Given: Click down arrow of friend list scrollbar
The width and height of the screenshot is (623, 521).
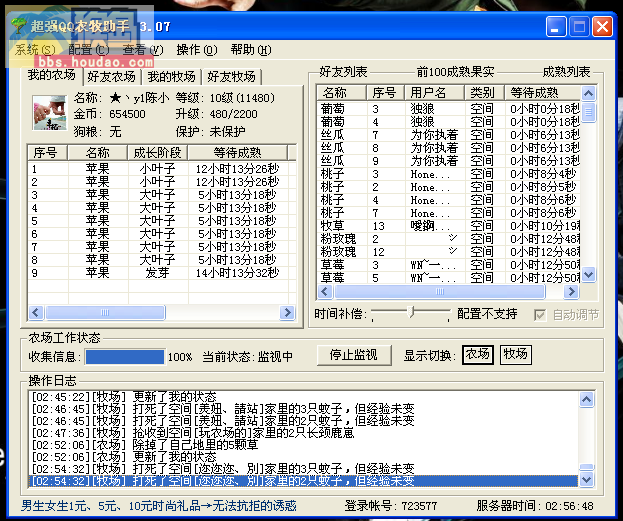Looking at the screenshot, I should pyautogui.click(x=588, y=275).
